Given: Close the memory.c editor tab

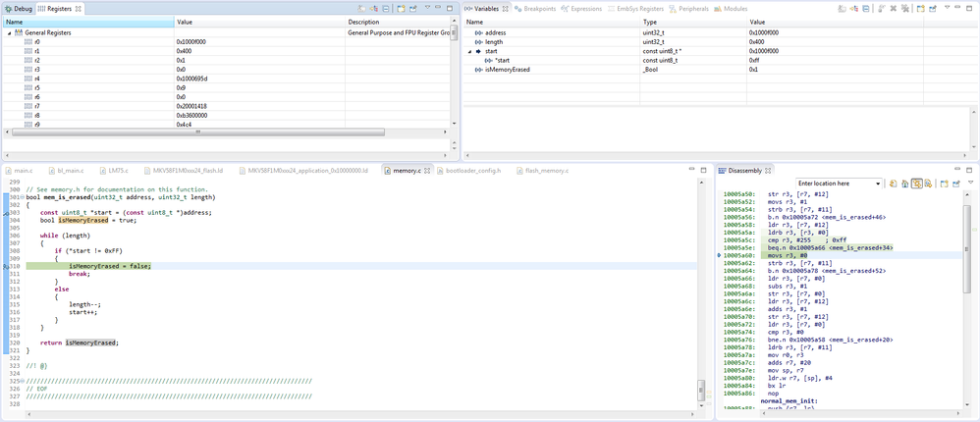Looking at the screenshot, I should pos(427,171).
